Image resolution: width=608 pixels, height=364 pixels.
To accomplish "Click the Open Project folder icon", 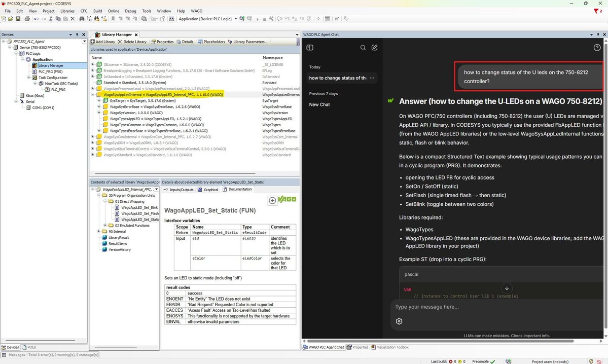I will [11, 19].
